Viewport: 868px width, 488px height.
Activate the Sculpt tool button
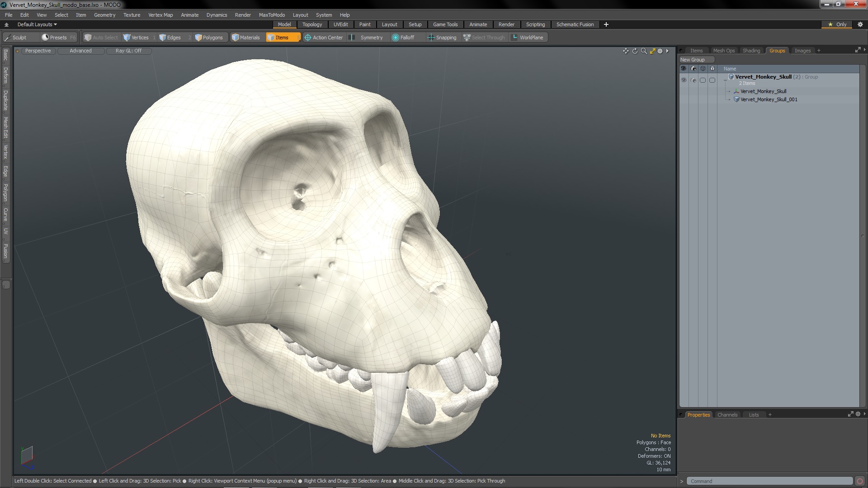[19, 38]
